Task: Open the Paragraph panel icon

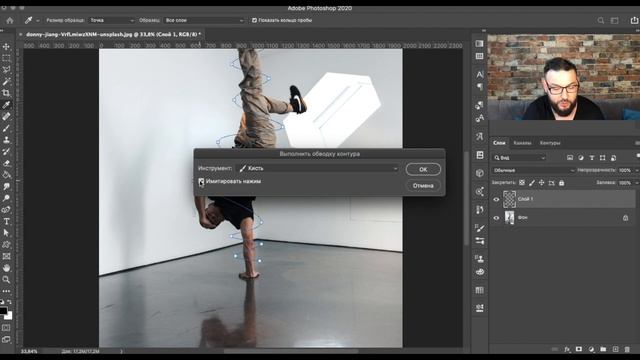Action: tap(480, 87)
